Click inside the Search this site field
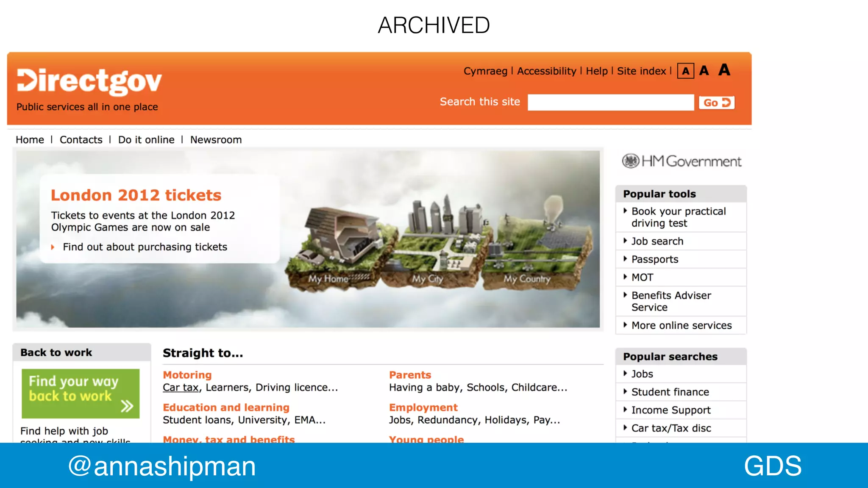 pos(610,103)
